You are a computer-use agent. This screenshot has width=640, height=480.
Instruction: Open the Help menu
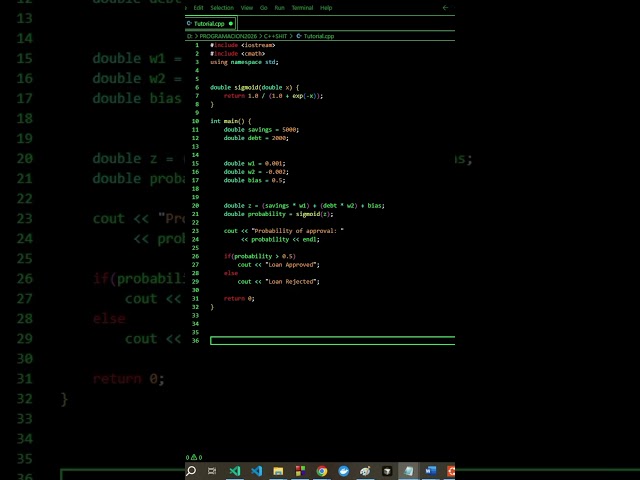pos(326,8)
